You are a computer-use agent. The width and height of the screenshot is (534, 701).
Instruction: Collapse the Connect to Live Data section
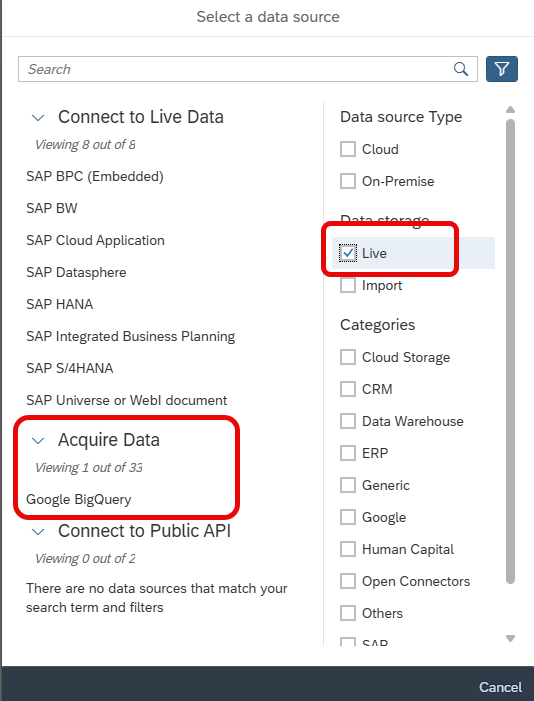click(38, 118)
